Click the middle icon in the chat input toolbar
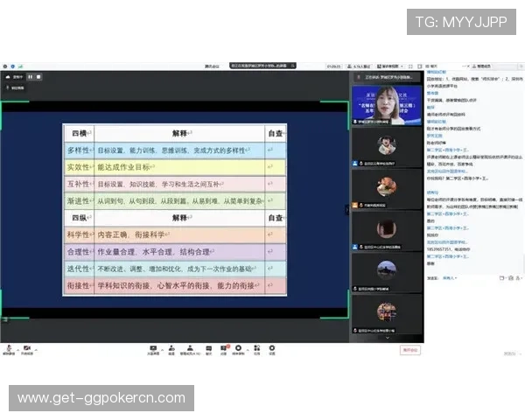Image resolution: width=525 pixels, height=420 pixels. [x=511, y=278]
